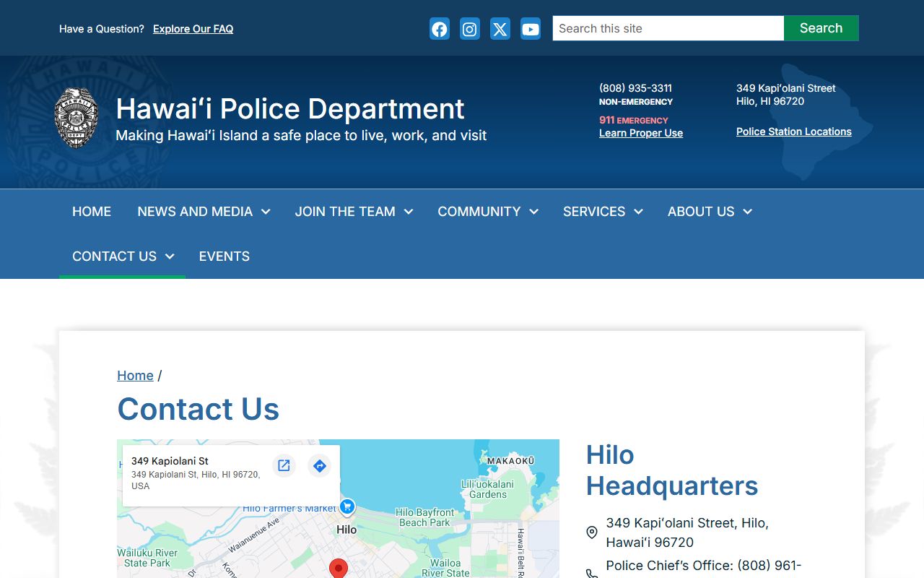
Task: Go to the HOME menu item
Action: [92, 212]
